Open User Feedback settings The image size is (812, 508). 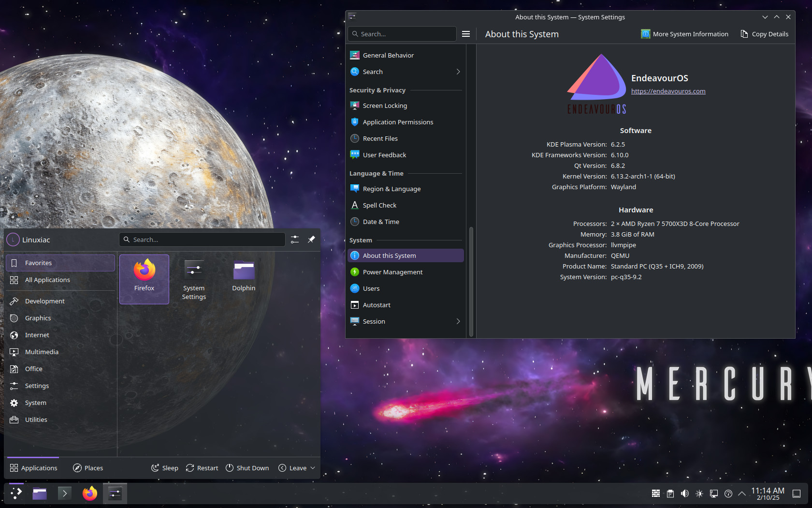click(x=406, y=155)
